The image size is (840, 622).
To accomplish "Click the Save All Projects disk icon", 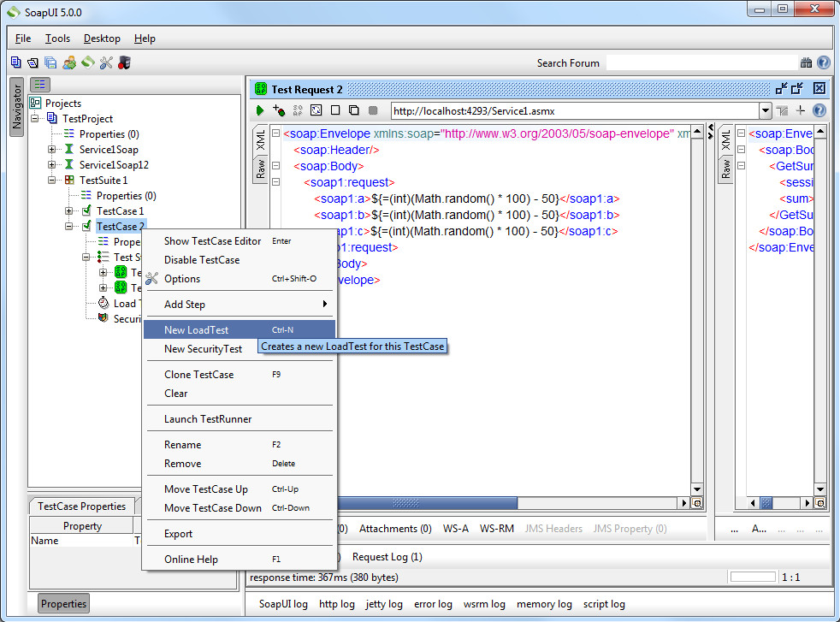I will point(50,62).
